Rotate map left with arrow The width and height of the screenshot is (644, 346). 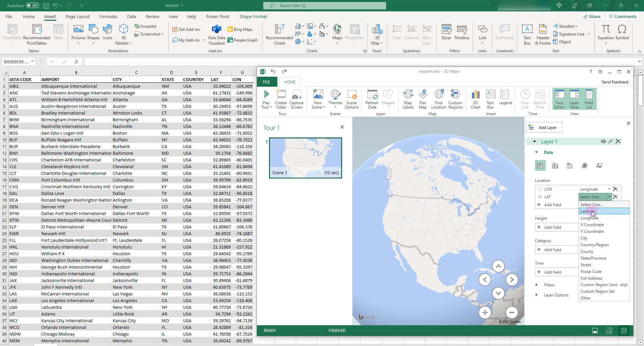click(x=485, y=280)
